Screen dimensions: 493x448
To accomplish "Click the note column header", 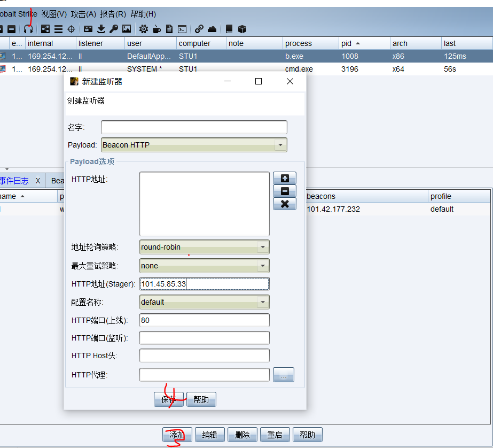I will [254, 43].
